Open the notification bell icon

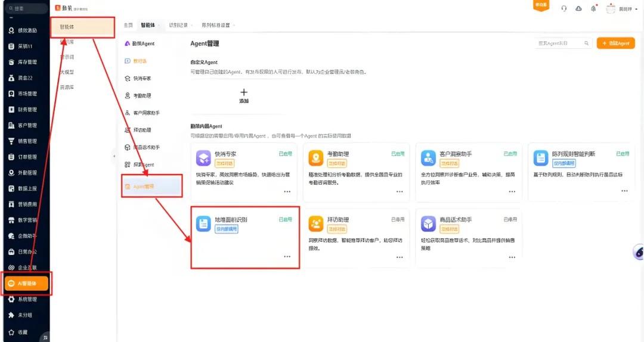coord(593,8)
